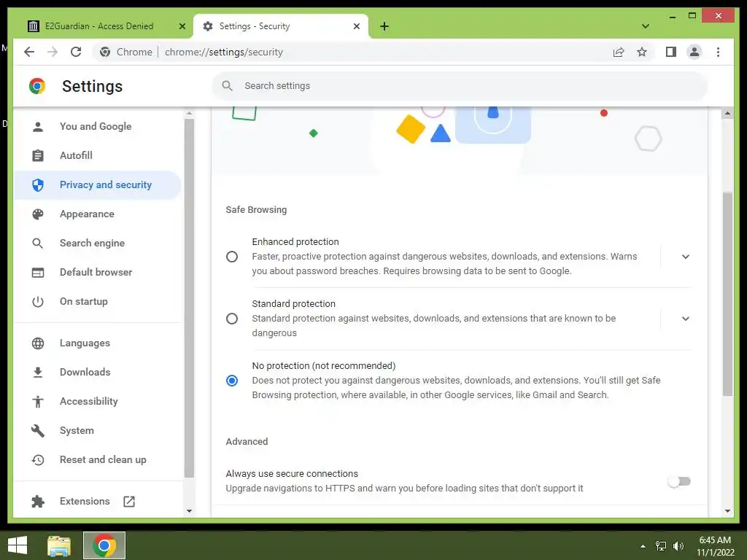Select Standard protection radio button
The image size is (747, 560).
point(232,319)
